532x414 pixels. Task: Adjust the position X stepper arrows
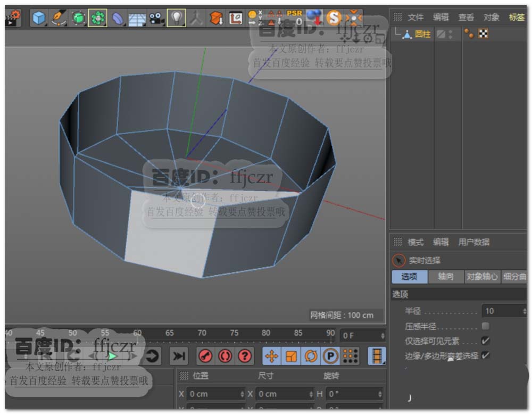point(242,394)
